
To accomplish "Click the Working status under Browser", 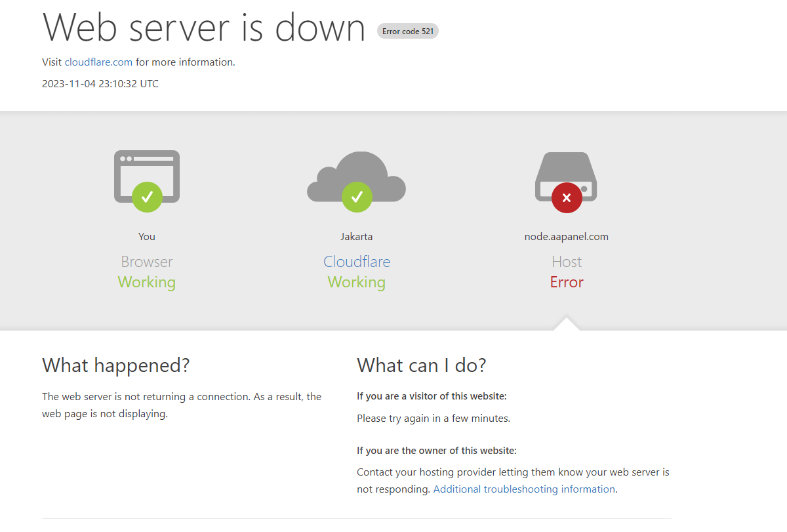I will 147,283.
